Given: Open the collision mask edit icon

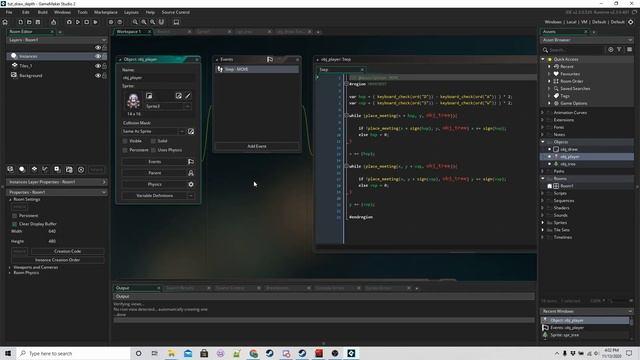Looking at the screenshot, I should coord(191,131).
